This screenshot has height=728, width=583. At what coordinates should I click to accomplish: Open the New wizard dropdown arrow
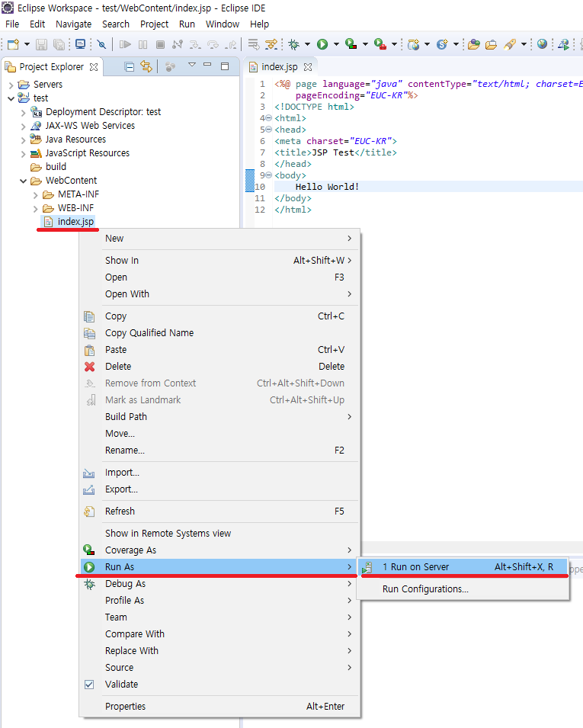tap(27, 44)
